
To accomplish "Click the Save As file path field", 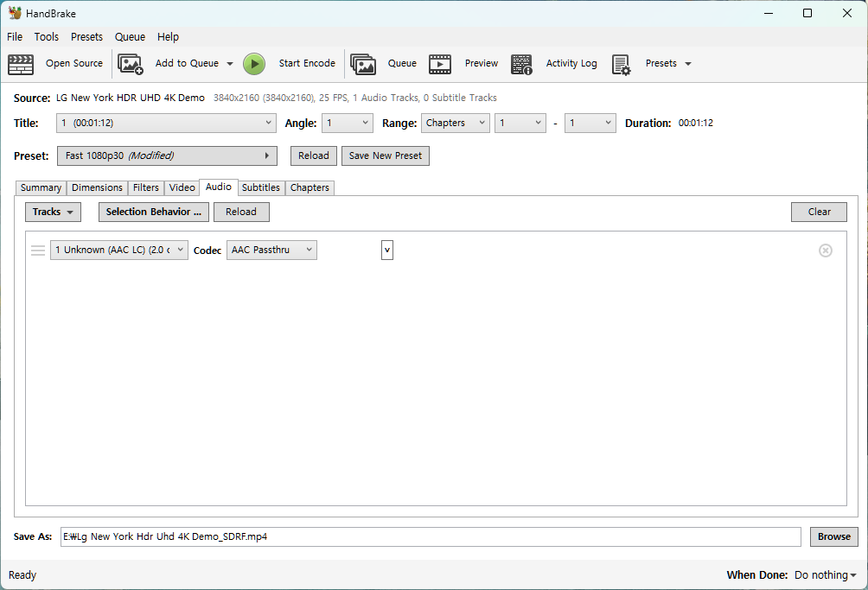I will point(431,537).
